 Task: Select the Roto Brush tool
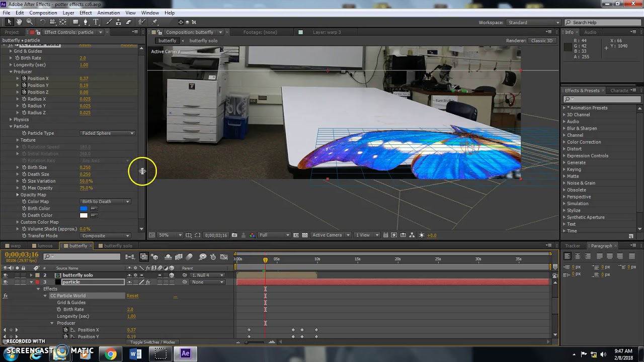tap(142, 22)
